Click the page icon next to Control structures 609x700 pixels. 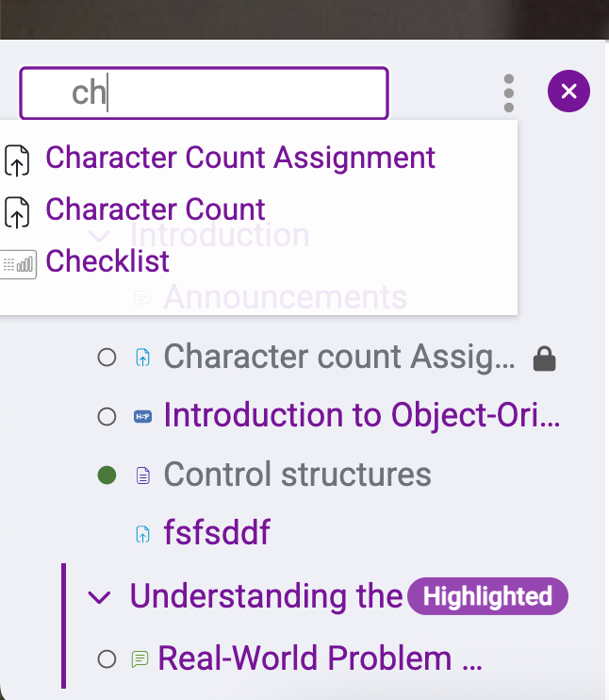(x=142, y=475)
